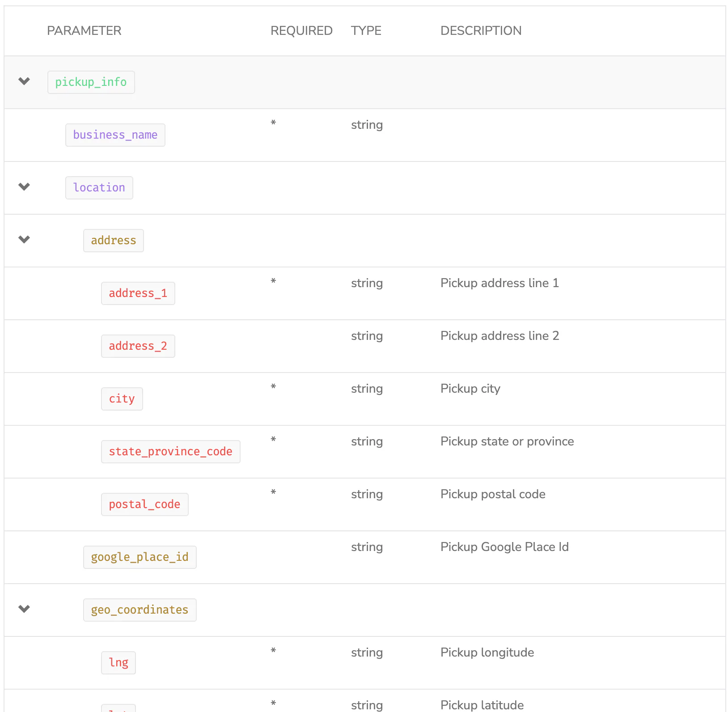Click the business_name parameter tag
The height and width of the screenshot is (712, 728).
(x=115, y=135)
